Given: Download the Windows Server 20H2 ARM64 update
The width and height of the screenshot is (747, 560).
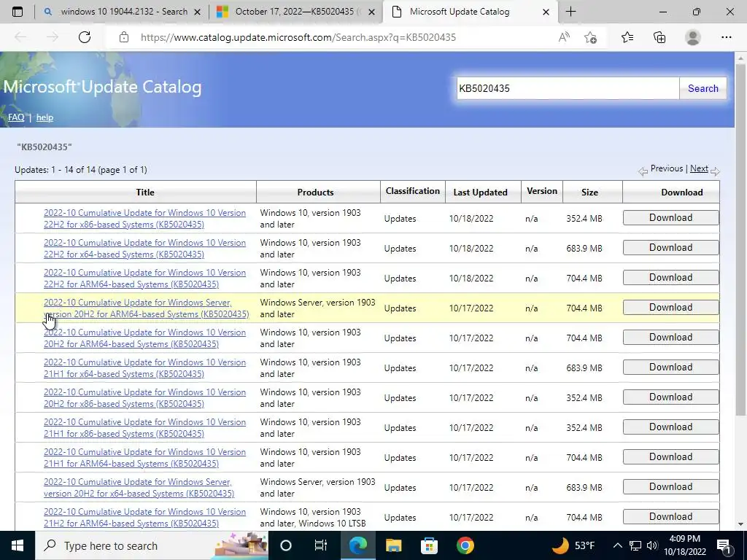Looking at the screenshot, I should tap(671, 308).
